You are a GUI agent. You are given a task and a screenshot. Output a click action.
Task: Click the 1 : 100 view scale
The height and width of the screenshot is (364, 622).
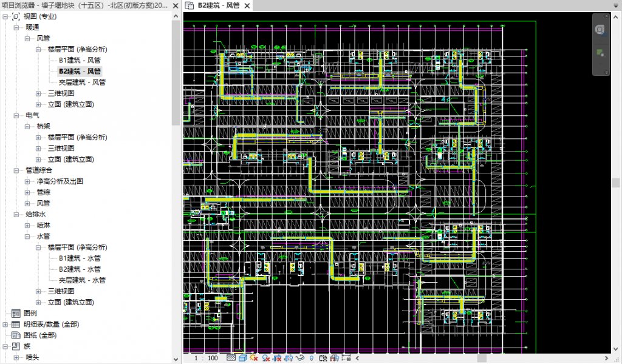click(x=205, y=359)
